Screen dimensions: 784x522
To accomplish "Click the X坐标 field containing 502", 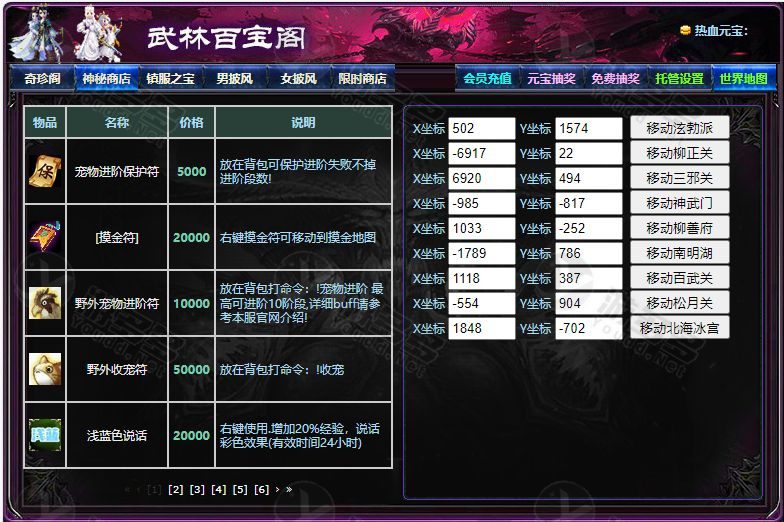I will click(x=481, y=128).
